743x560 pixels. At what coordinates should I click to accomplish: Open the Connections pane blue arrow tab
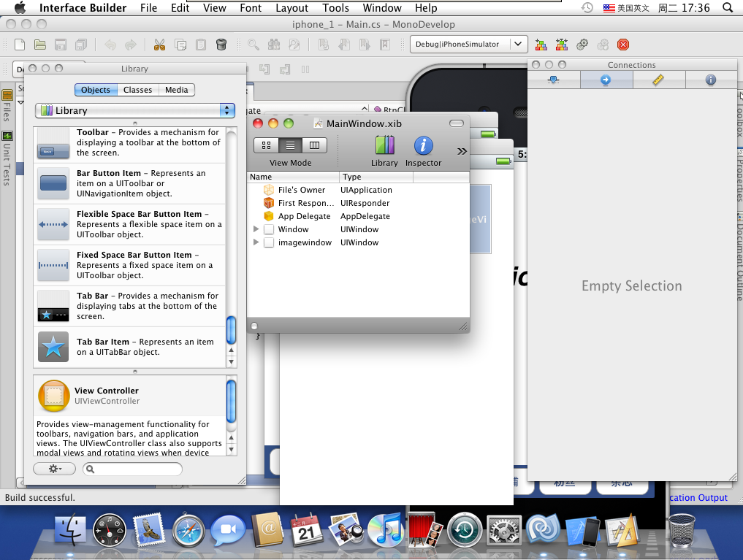click(606, 80)
